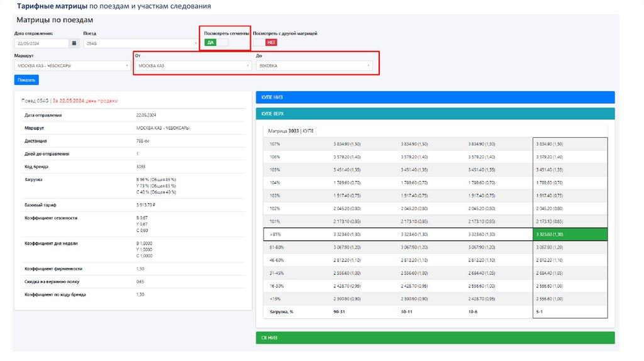Toggle 'Посмотреть с другой матрицей' switch
The image size is (644, 361).
click(x=265, y=42)
